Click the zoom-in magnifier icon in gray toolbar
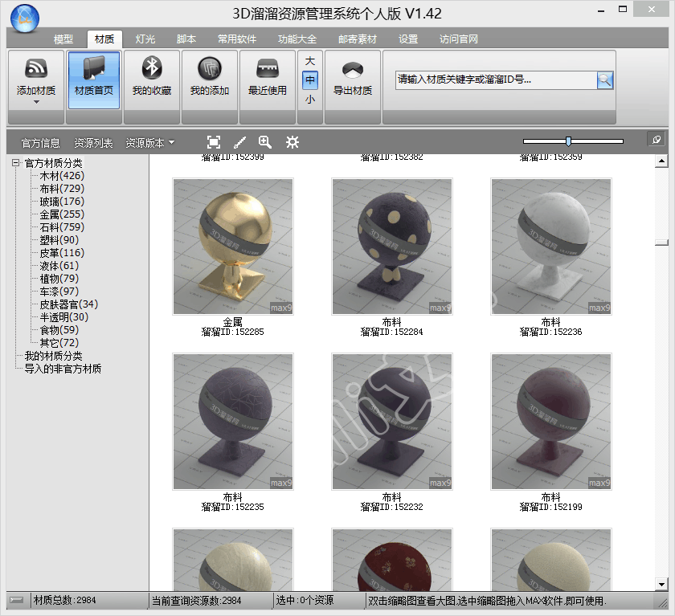The height and width of the screenshot is (616, 675). [265, 142]
